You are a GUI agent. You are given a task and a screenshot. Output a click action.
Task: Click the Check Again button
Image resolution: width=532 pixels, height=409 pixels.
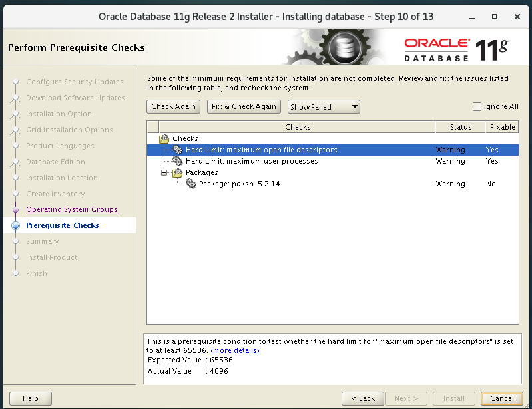click(x=173, y=107)
